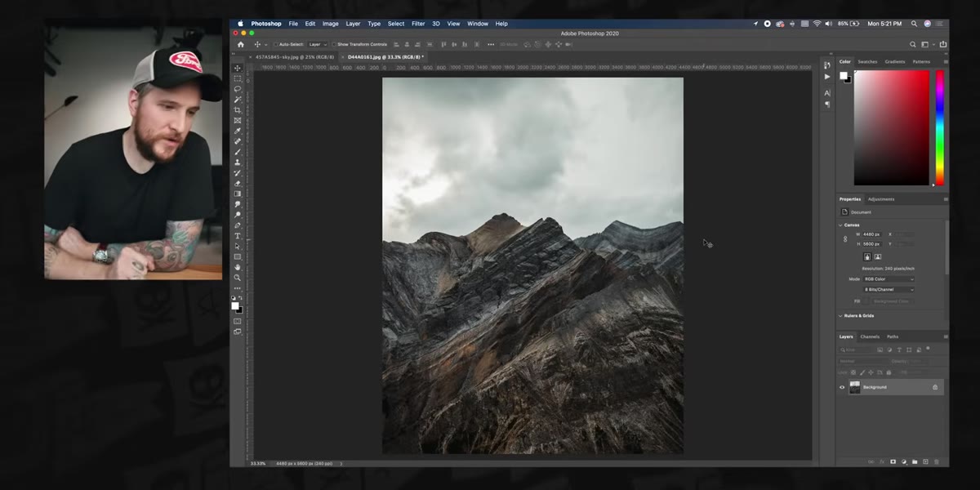Open the Edit Toolbar three-dots button

(x=238, y=288)
